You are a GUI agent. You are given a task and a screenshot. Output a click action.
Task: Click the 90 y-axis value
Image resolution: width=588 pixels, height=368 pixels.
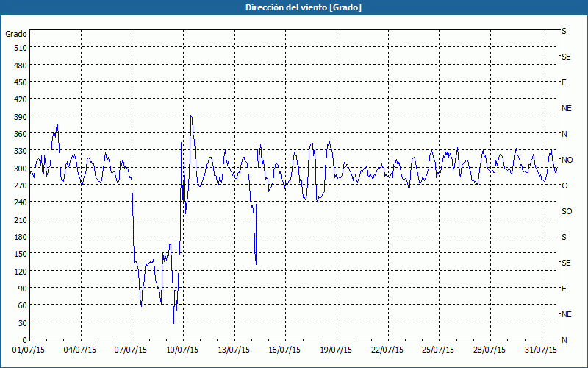pyautogui.click(x=23, y=289)
